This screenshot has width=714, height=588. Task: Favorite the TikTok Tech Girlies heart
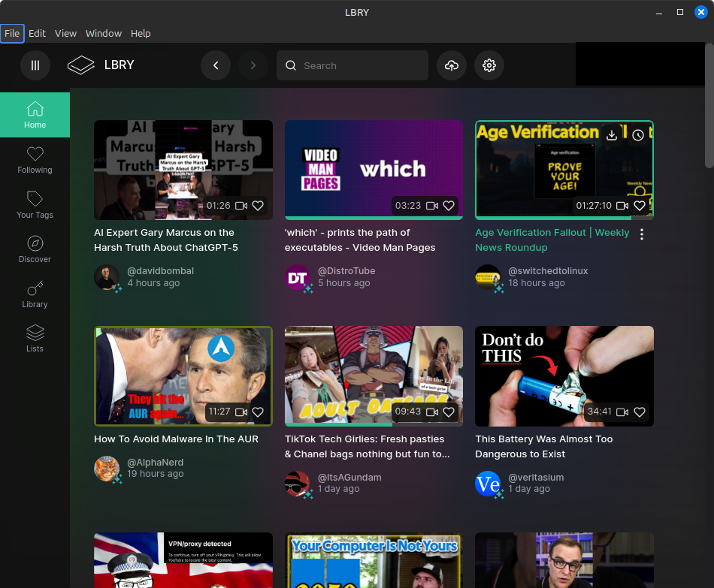tap(449, 412)
